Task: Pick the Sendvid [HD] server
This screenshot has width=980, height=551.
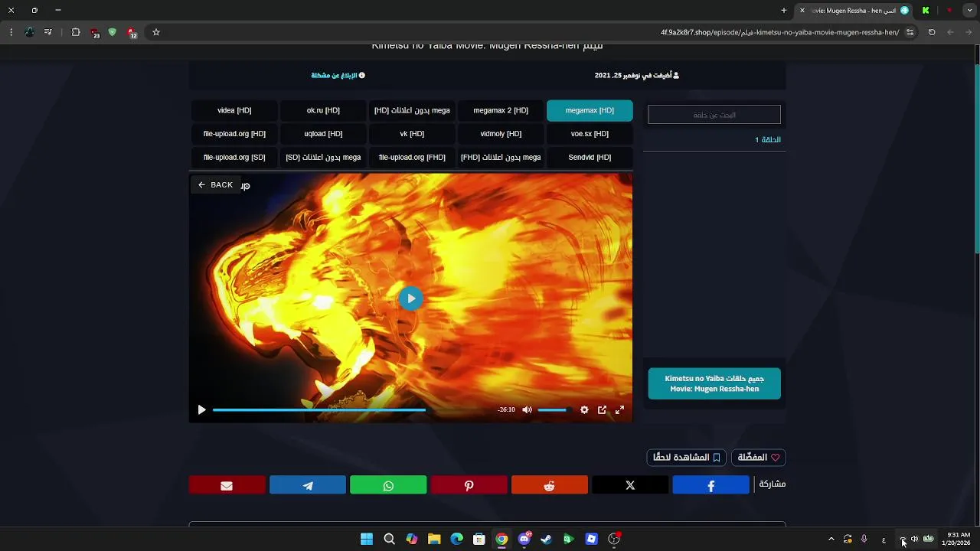Action: (590, 158)
